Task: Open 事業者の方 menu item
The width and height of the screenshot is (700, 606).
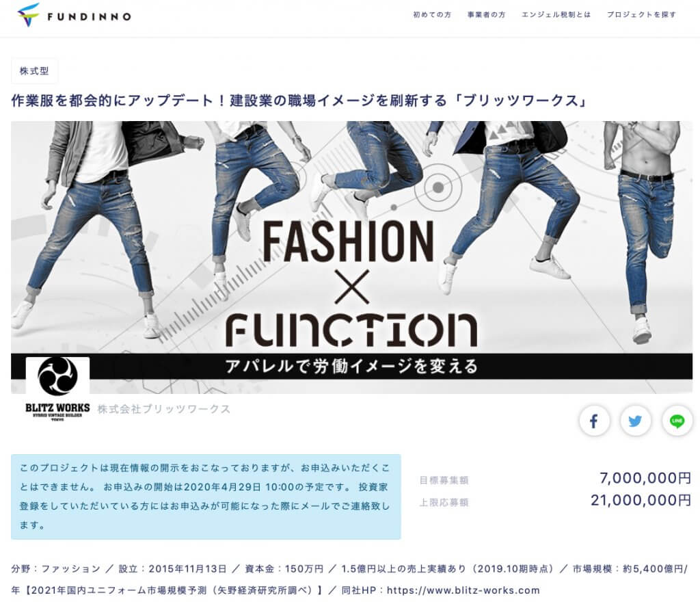Action: pos(486,15)
